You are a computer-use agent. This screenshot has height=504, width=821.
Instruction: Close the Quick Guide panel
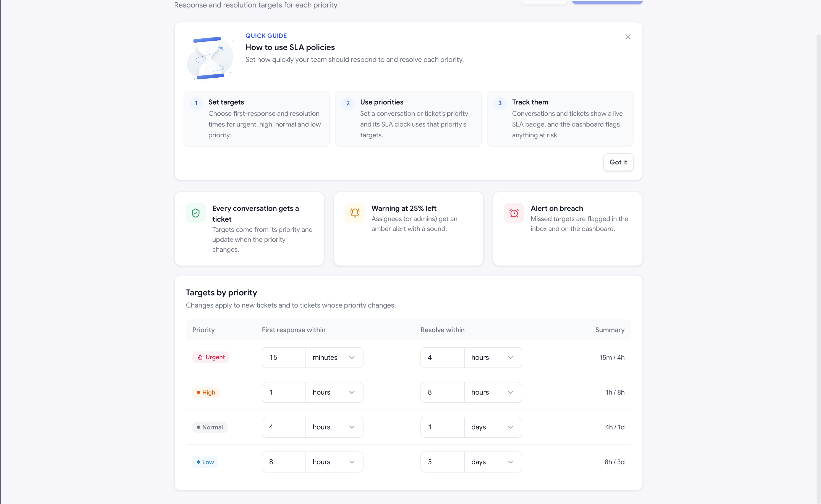[627, 37]
